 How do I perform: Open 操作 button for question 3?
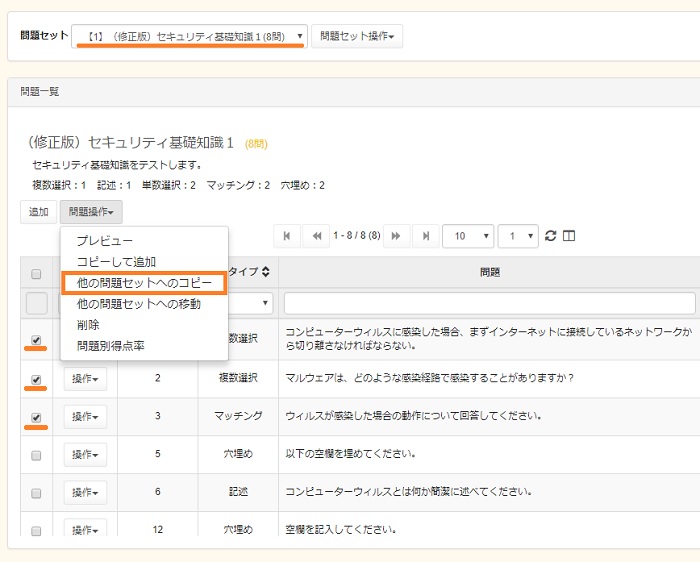(85, 416)
